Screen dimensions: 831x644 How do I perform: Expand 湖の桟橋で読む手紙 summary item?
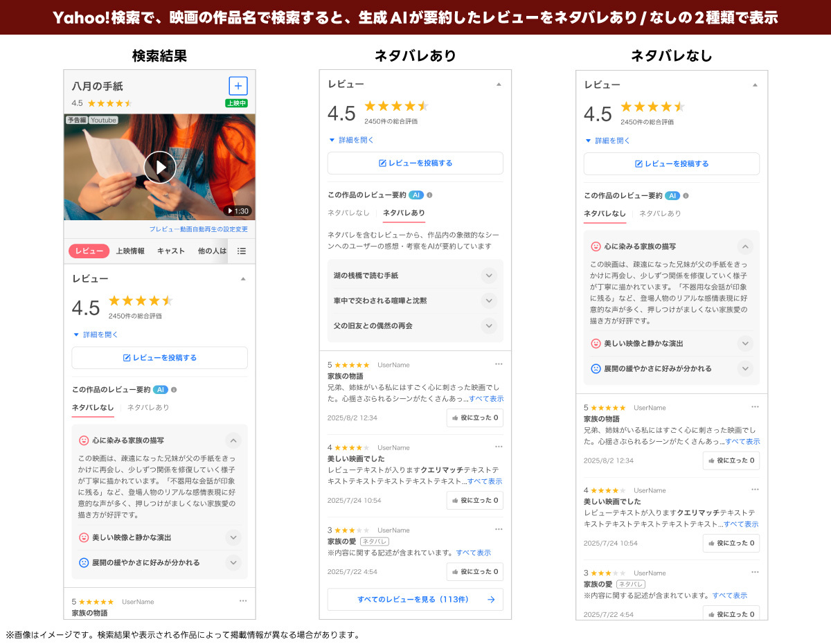click(x=489, y=276)
